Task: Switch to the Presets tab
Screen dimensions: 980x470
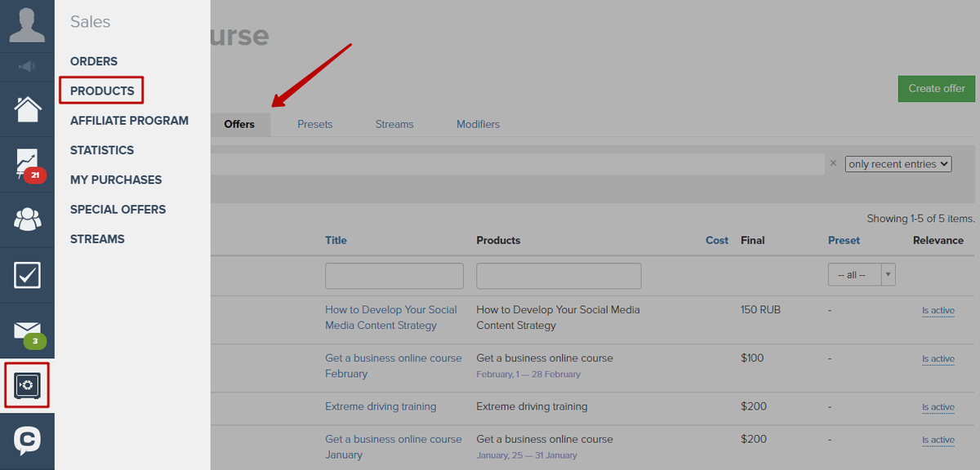Action: pos(314,124)
